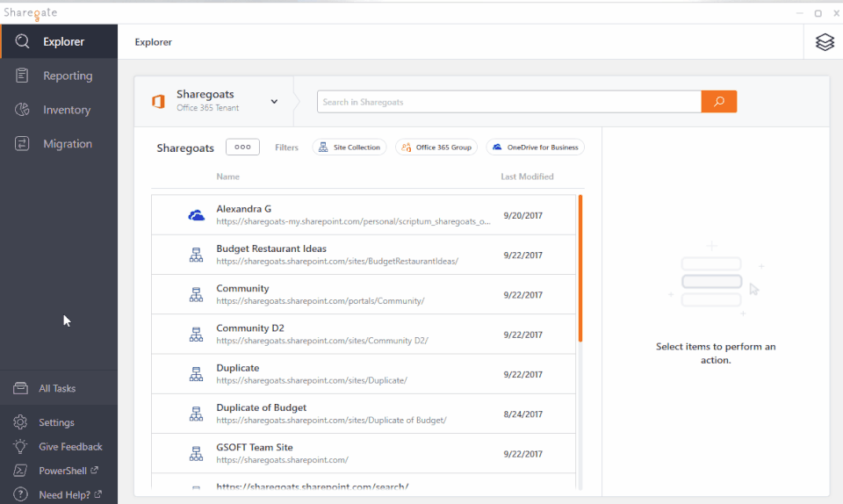The height and width of the screenshot is (504, 843).
Task: Click Need Help external link arrow icon
Action: pos(97,493)
